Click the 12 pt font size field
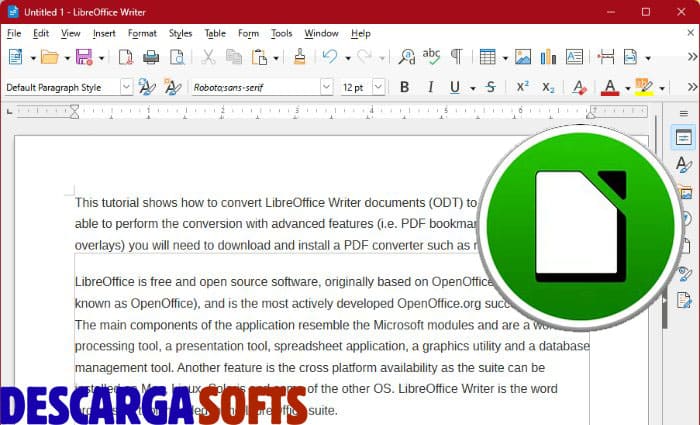Screen dimensions: 700x425 tap(356, 87)
